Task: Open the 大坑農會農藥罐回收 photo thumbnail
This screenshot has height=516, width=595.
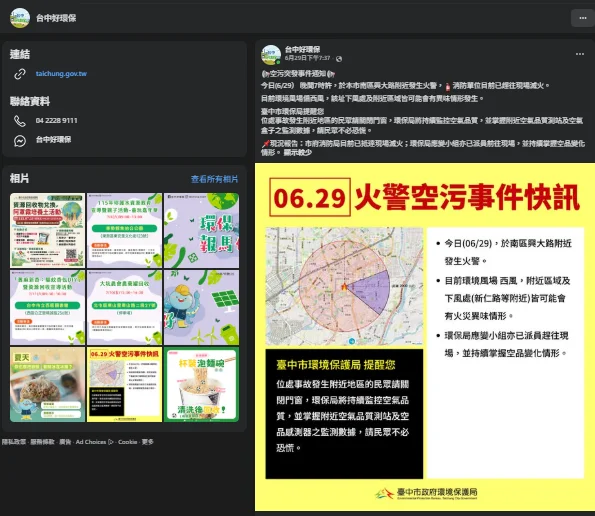Action: point(124,307)
